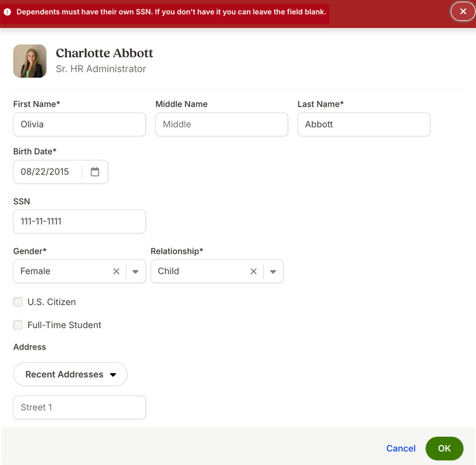476x465 pixels.
Task: Dismiss the SSN error banner
Action: point(463,11)
